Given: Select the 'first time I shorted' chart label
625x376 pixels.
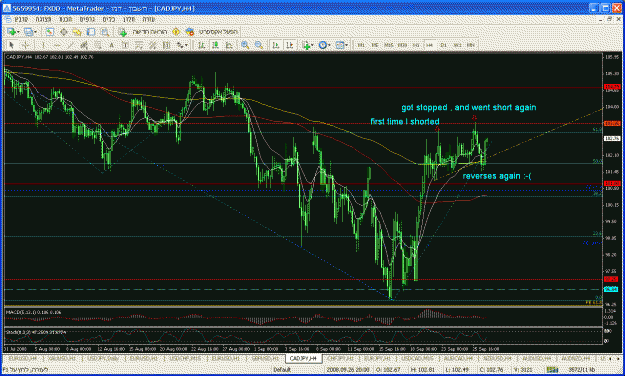Looking at the screenshot, I should tap(405, 121).
